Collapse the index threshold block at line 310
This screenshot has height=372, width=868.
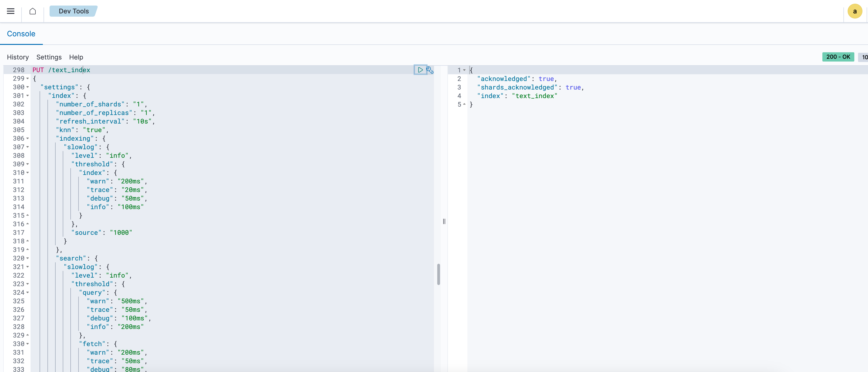[28, 173]
